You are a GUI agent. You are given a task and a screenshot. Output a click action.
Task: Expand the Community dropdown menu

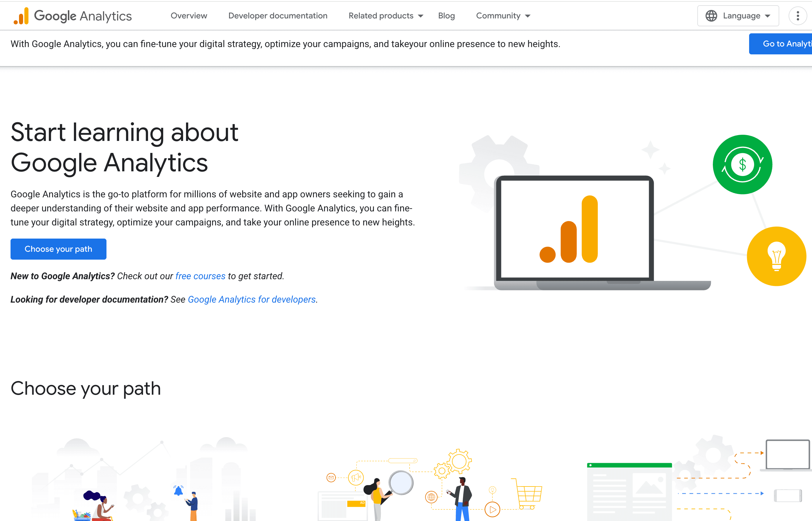[x=503, y=16]
